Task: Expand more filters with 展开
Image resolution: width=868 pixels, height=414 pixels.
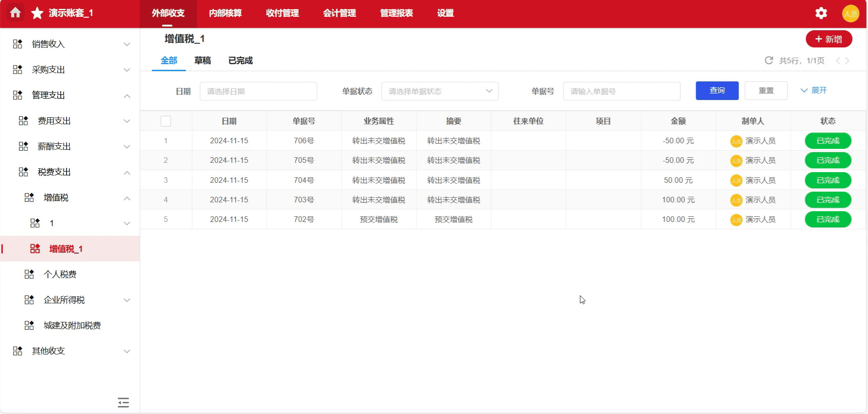Action: click(x=814, y=90)
